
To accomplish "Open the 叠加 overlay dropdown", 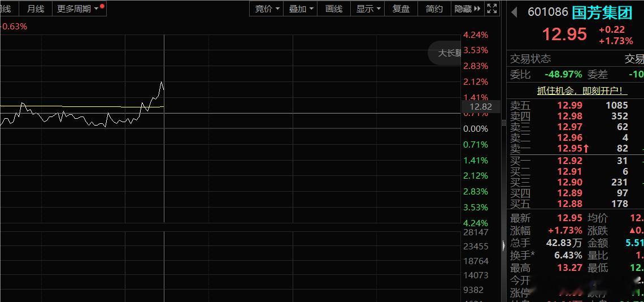I will [301, 8].
